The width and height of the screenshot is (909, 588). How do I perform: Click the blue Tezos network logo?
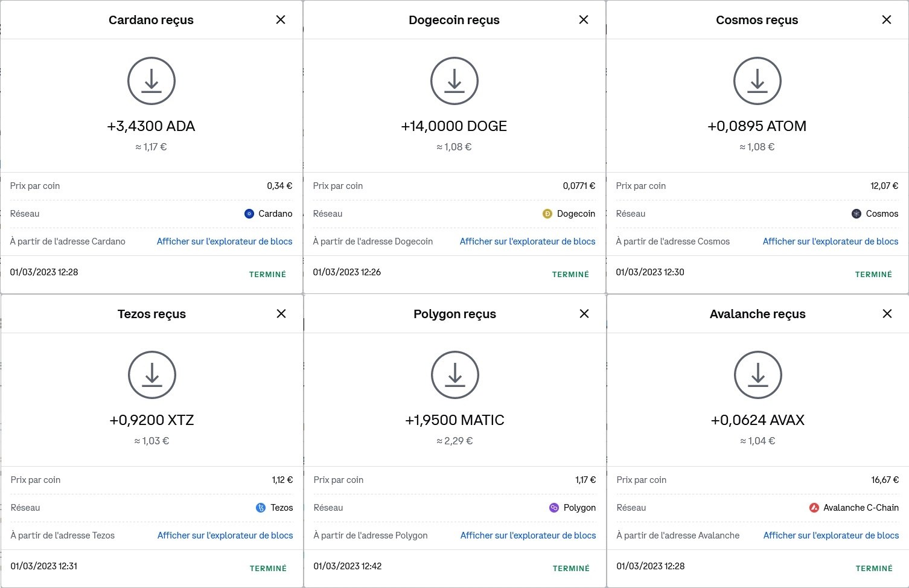pyautogui.click(x=261, y=508)
